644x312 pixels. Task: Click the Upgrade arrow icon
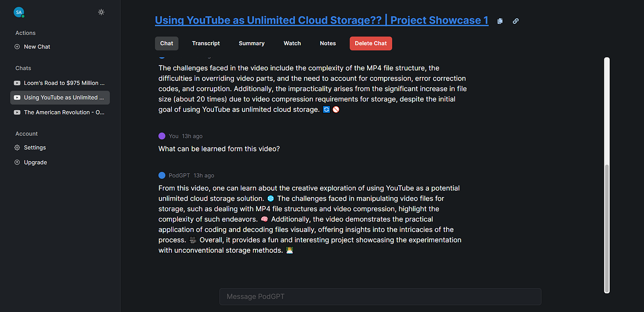(x=17, y=162)
